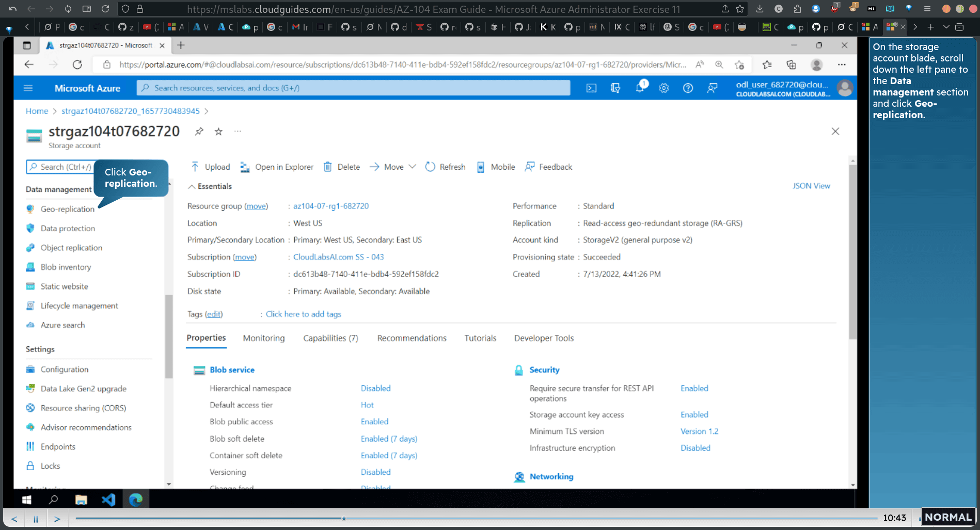Pause the guide playback
980x530 pixels.
[36, 519]
